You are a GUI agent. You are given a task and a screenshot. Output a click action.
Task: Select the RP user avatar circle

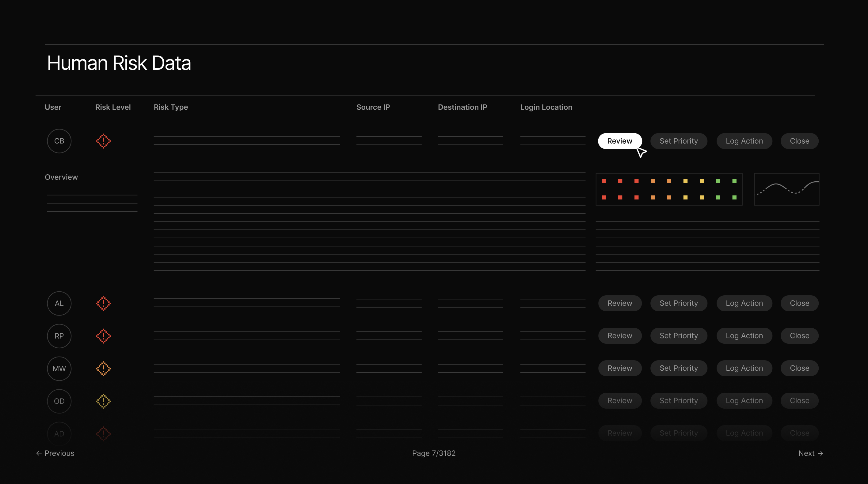[x=59, y=336]
